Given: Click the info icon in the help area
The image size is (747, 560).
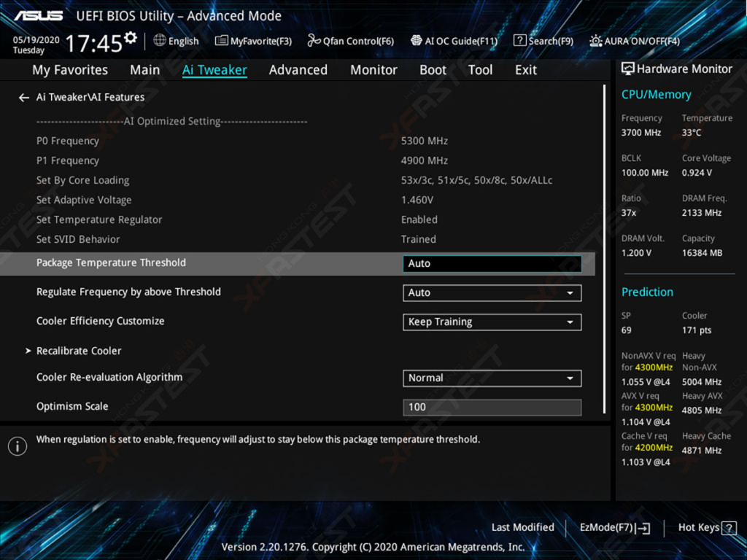Looking at the screenshot, I should pos(18,446).
